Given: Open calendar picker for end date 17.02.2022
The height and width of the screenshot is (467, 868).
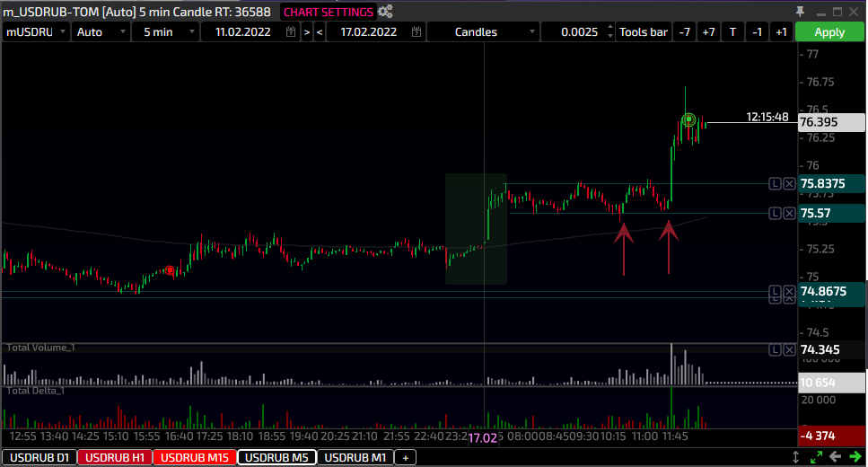Looking at the screenshot, I should [416, 31].
